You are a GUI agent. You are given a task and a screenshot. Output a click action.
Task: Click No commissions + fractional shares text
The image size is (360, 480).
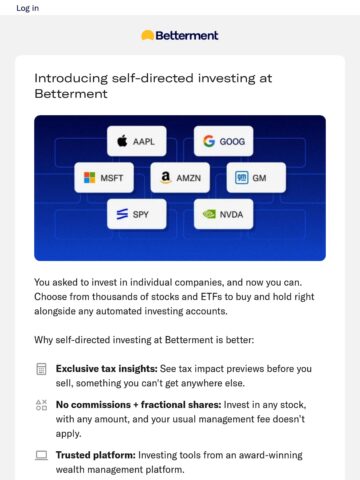[138, 405]
